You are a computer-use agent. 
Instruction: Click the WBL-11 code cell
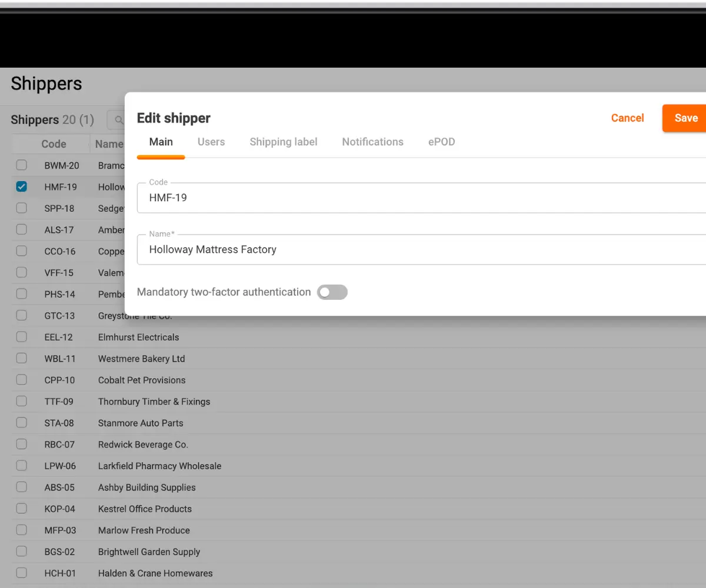(60, 359)
